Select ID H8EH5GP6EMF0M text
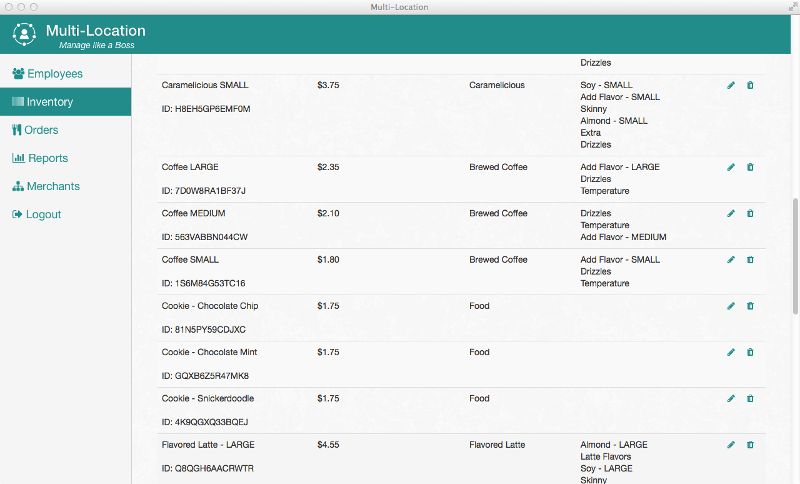Screen dimensions: 800x484 point(206,109)
